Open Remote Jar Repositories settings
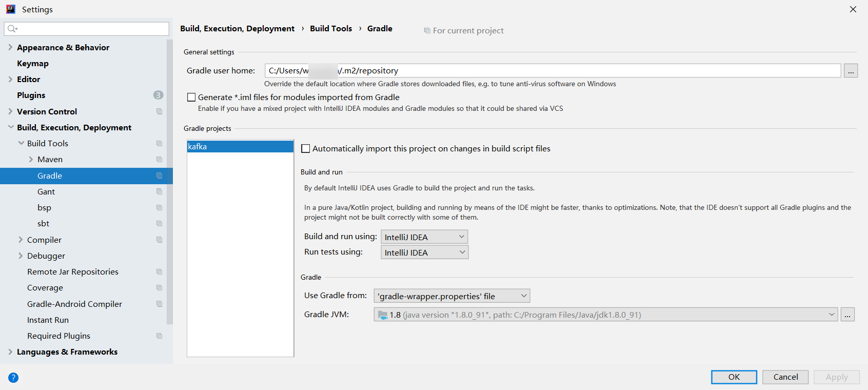The height and width of the screenshot is (390, 868). coord(73,271)
